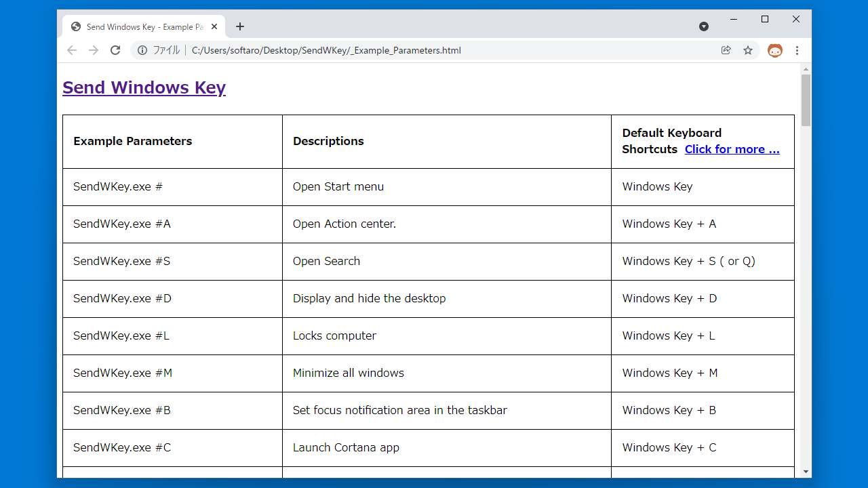The image size is (868, 488).
Task: Click 'Windows Key + D' cell
Action: point(703,299)
